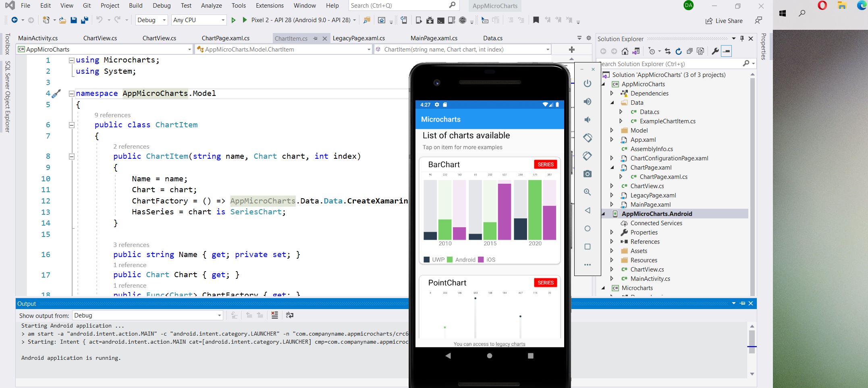Open the AppMicroCharts.Model.ChartItem type dropdown
This screenshot has height=388, width=868.
coord(283,50)
